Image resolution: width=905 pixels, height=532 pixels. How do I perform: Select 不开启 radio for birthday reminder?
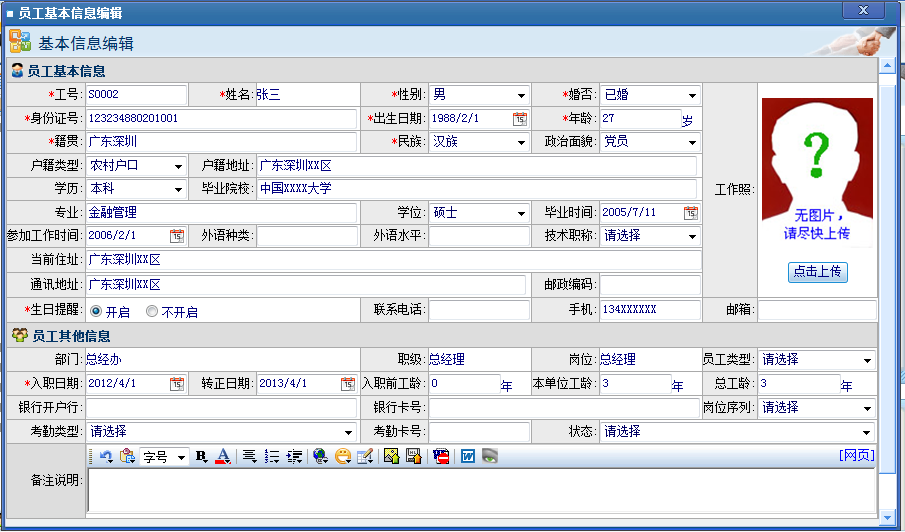[x=152, y=311]
